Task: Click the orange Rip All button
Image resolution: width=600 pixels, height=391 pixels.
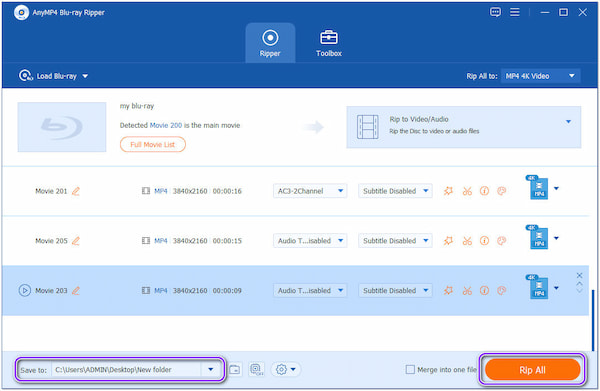Action: pyautogui.click(x=532, y=370)
